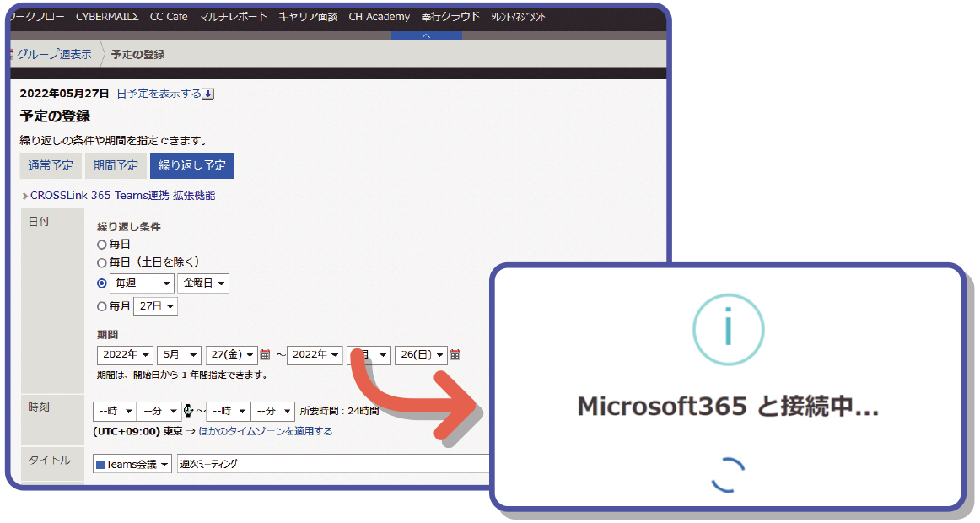The height and width of the screenshot is (523, 980).
Task: Click the loading spinner in the connection dialog
Action: tap(727, 475)
